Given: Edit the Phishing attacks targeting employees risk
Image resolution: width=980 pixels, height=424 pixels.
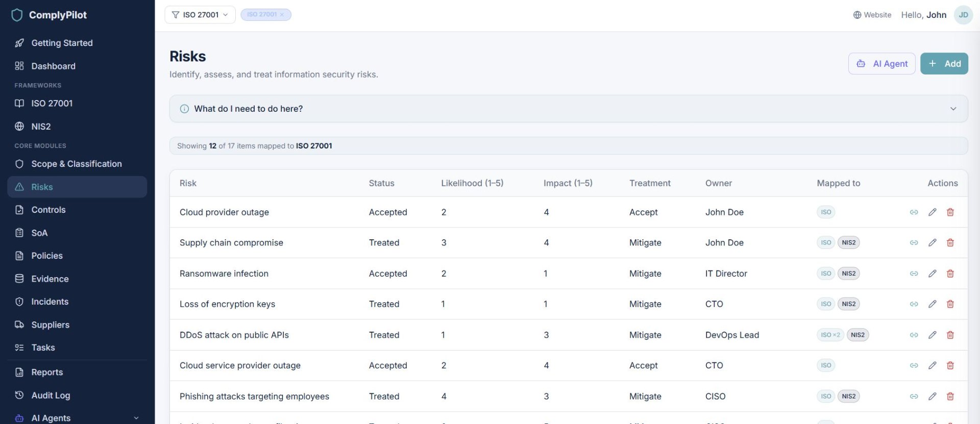Looking at the screenshot, I should click(932, 396).
